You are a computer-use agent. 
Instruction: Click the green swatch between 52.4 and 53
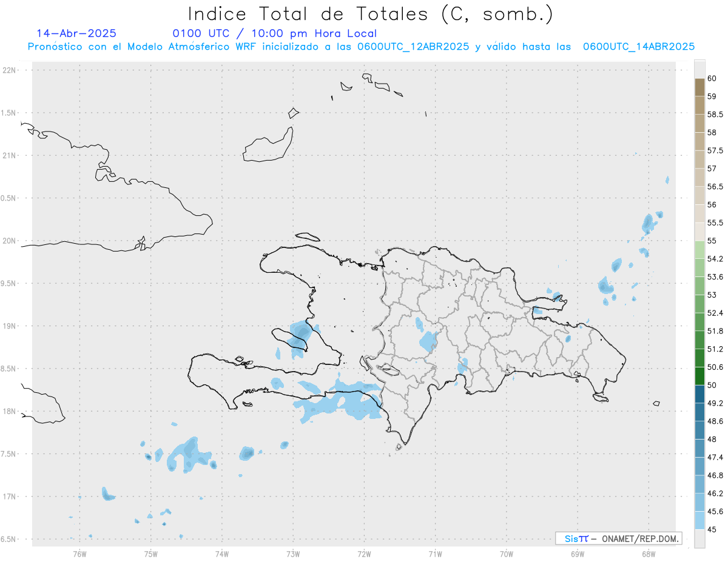click(699, 304)
